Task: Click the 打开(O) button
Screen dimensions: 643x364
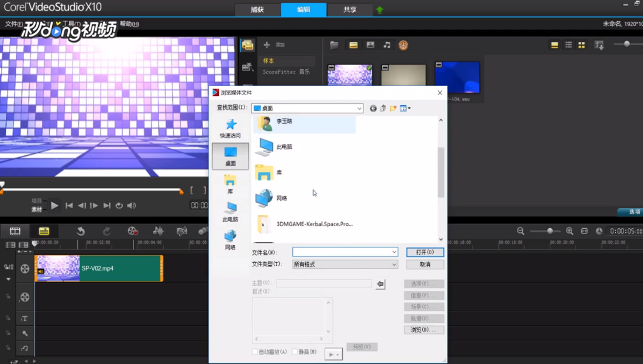Action: (425, 252)
